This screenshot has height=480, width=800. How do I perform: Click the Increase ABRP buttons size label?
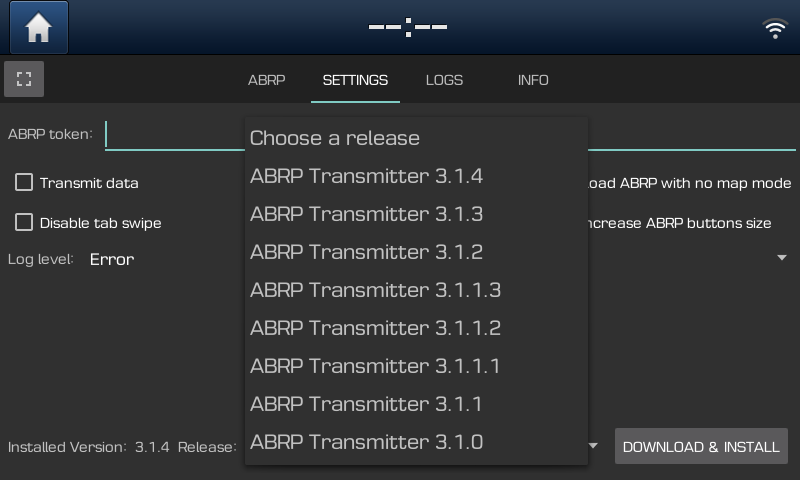point(679,223)
